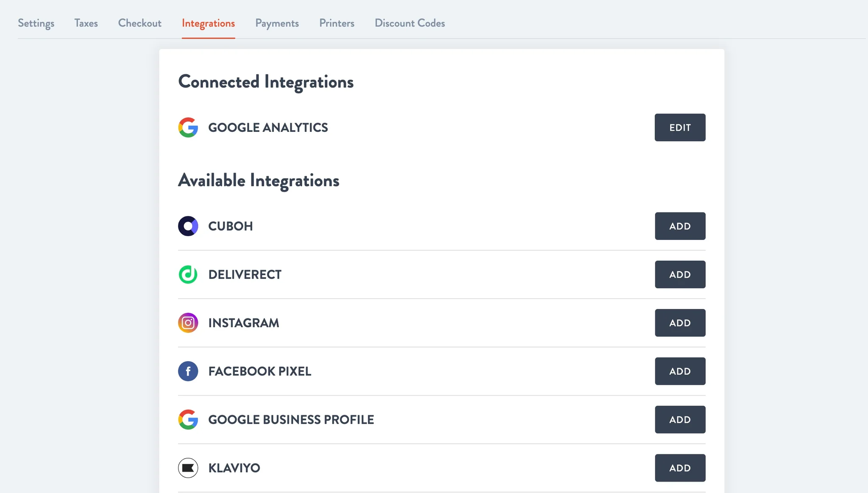The width and height of the screenshot is (868, 493).
Task: Click the INSTAGRAM label text
Action: click(x=244, y=323)
